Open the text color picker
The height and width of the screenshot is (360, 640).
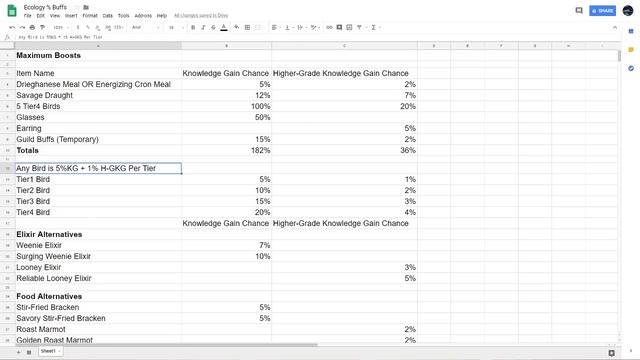[224, 27]
